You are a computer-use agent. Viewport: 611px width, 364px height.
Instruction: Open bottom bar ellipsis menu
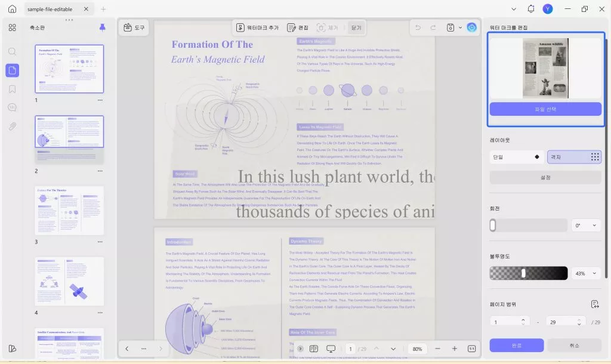click(144, 349)
